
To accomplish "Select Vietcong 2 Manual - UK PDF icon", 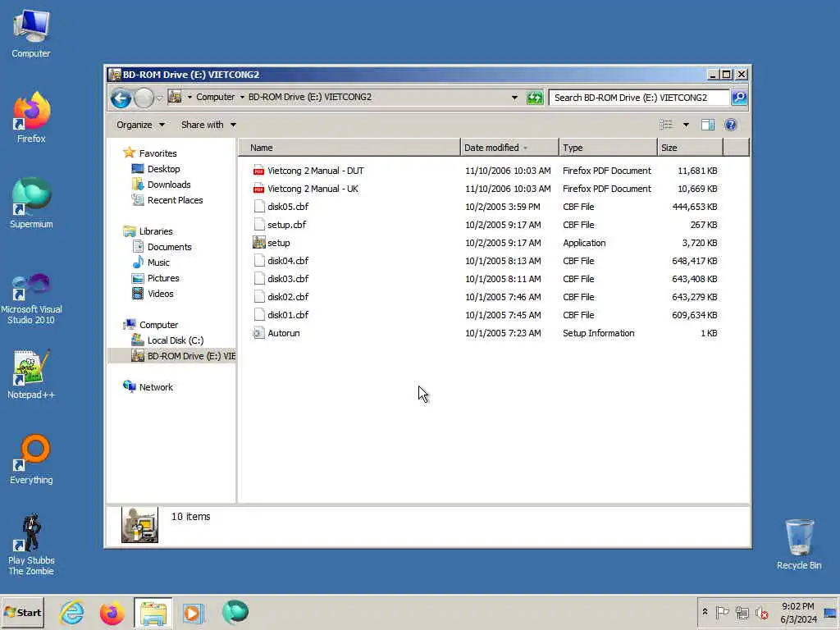I will [x=258, y=189].
